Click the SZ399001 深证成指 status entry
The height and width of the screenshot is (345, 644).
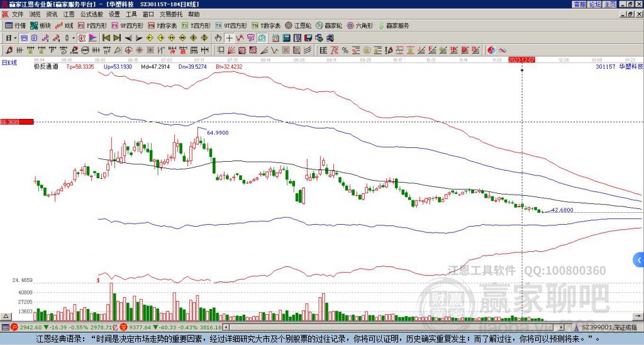click(610, 327)
